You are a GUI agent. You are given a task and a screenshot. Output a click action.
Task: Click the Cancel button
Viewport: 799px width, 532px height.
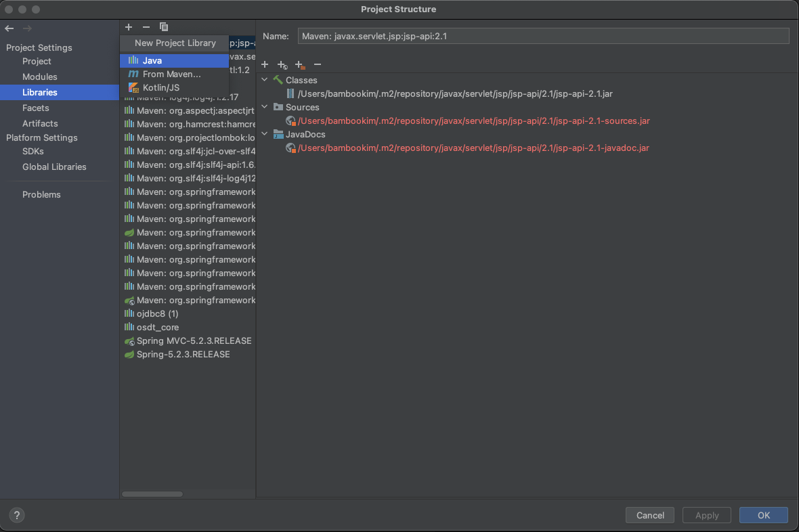point(650,515)
